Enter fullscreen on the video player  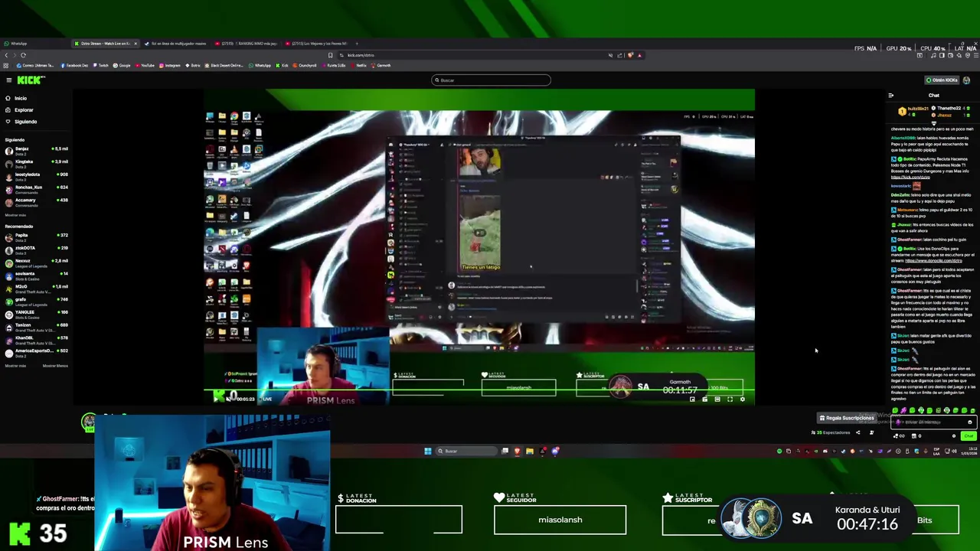point(730,399)
